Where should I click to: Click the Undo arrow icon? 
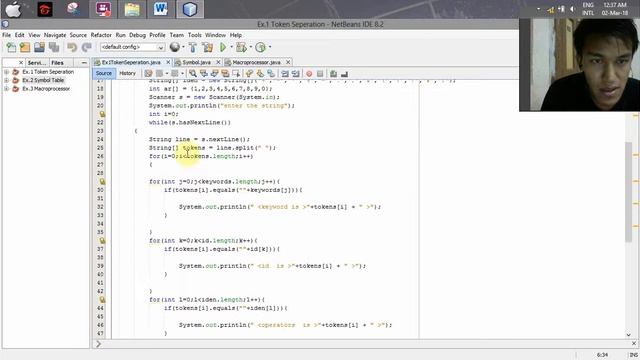tap(72, 47)
